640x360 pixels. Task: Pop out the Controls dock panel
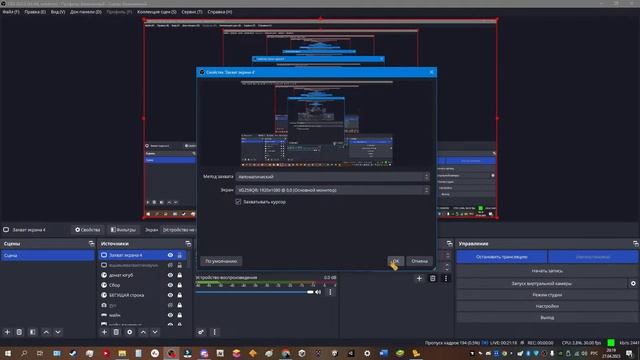(x=636, y=244)
